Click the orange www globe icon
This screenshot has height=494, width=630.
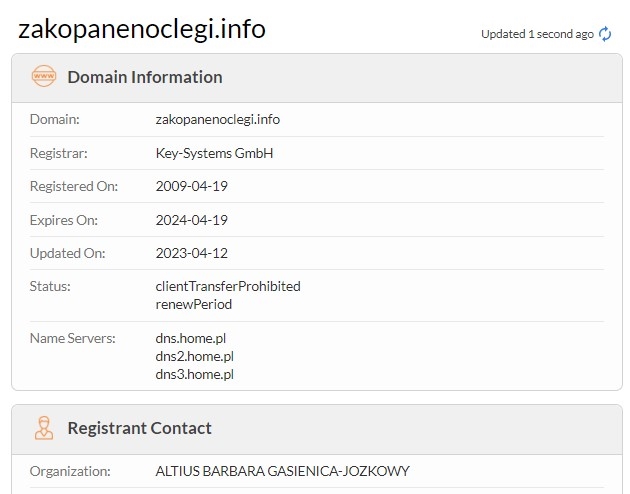tap(44, 76)
